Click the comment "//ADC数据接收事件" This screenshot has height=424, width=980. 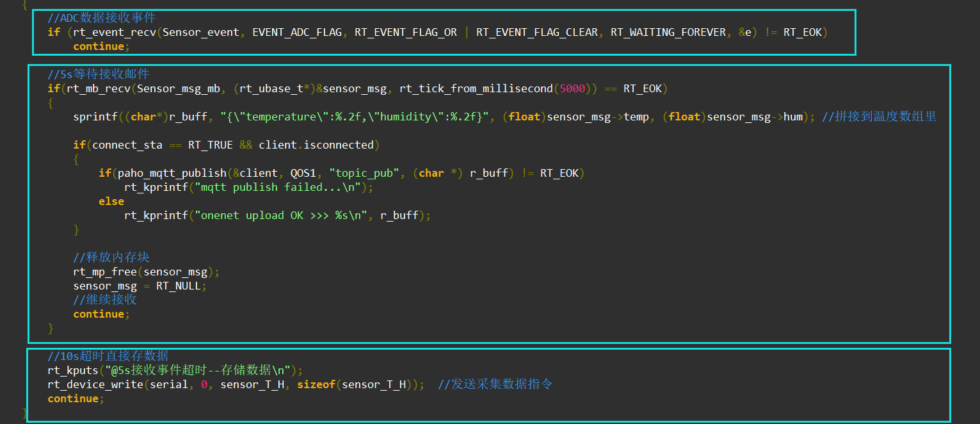click(102, 18)
